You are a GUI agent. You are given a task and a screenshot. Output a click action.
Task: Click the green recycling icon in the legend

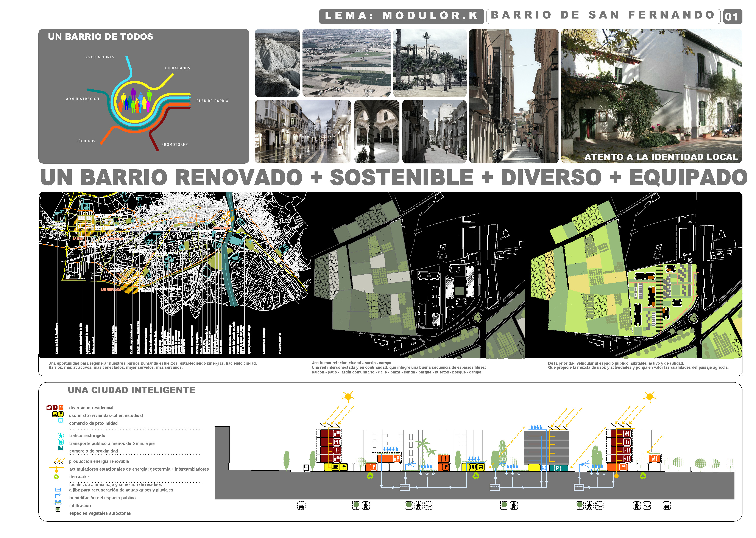click(56, 477)
